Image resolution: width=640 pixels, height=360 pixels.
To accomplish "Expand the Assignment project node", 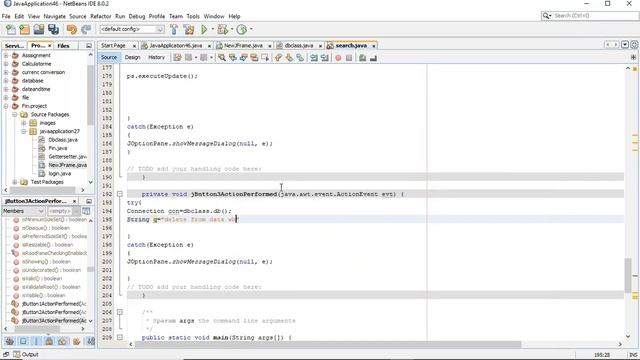I will (x=6, y=55).
